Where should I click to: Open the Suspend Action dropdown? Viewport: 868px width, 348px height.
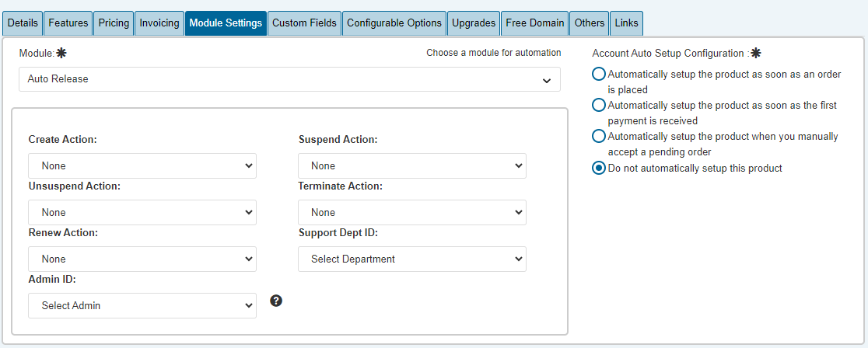point(412,166)
